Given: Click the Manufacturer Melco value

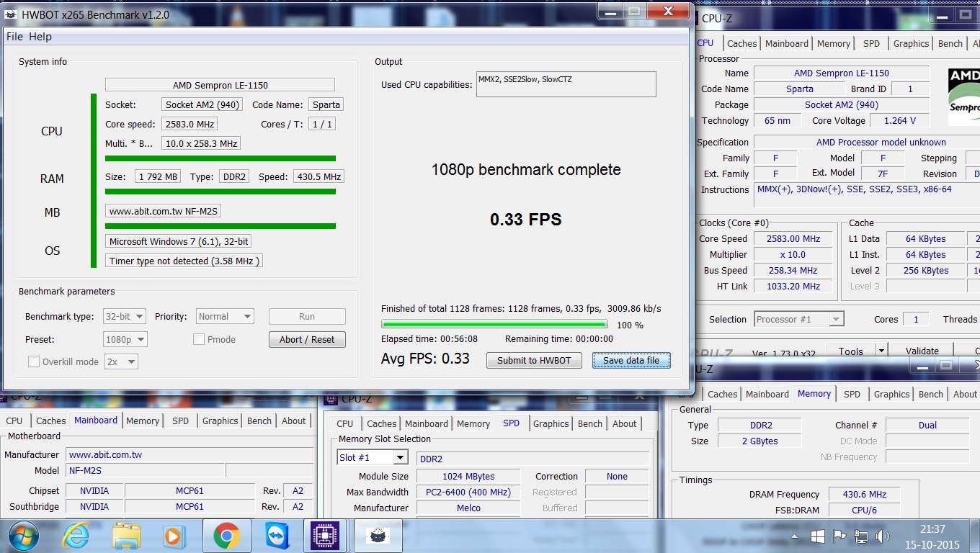Looking at the screenshot, I should point(468,508).
